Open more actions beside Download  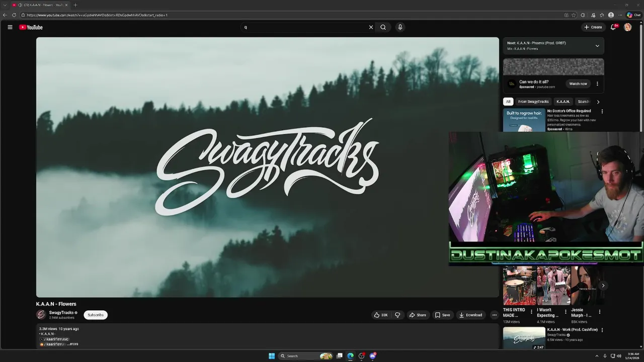[494, 315]
